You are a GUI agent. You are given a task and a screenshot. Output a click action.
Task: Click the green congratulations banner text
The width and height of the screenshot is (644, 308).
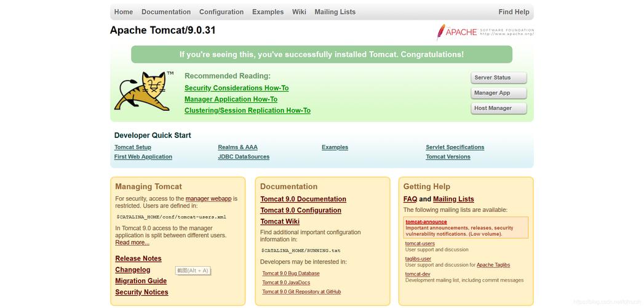pyautogui.click(x=322, y=54)
